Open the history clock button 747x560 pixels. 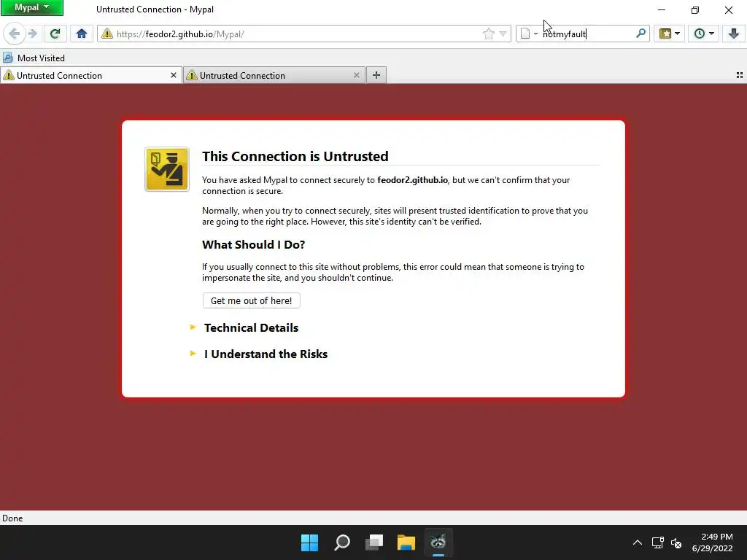pyautogui.click(x=700, y=34)
